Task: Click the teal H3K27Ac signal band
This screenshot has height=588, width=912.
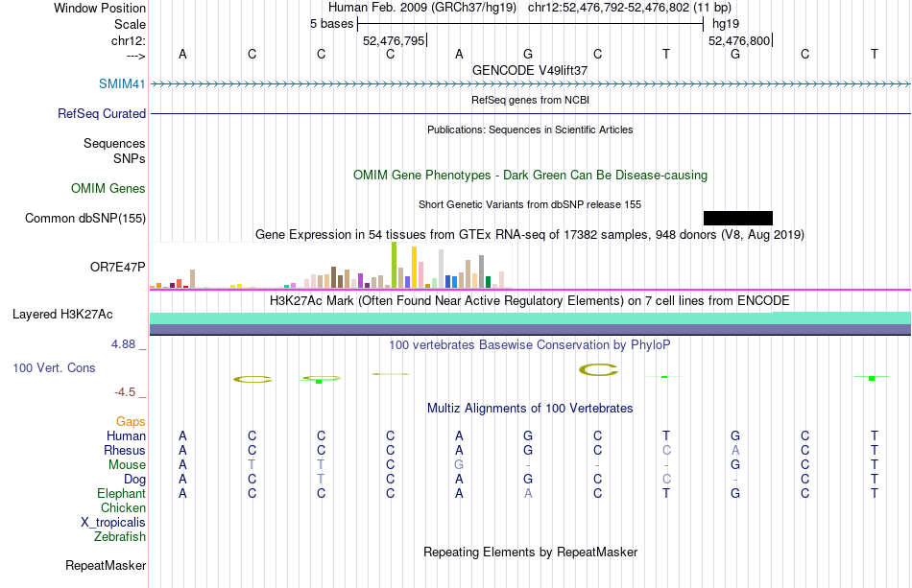Action: [x=531, y=318]
